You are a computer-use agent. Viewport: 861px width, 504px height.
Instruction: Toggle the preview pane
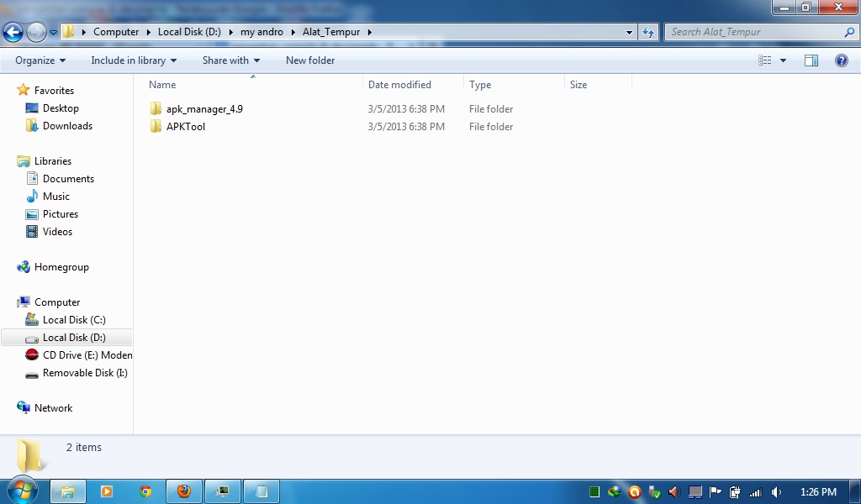pos(811,60)
